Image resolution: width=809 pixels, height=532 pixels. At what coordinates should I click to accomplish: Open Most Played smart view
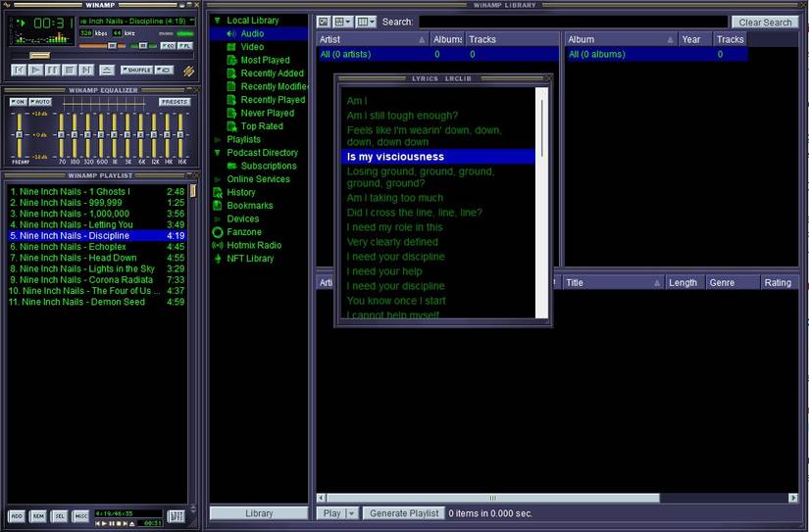(x=265, y=60)
